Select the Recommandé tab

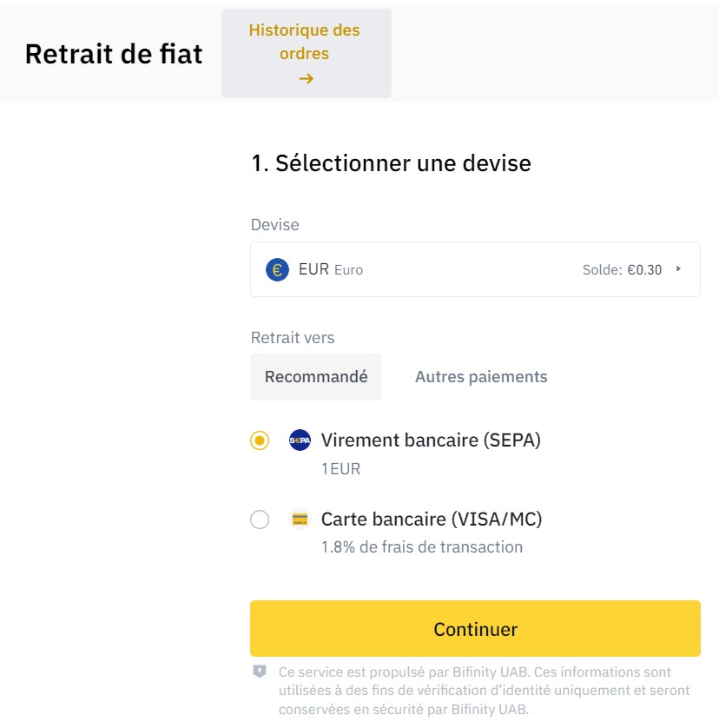(x=315, y=376)
